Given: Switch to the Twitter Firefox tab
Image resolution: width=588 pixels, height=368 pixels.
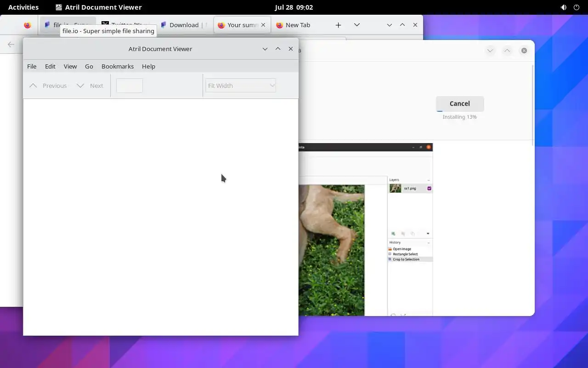Looking at the screenshot, I should [x=125, y=25].
